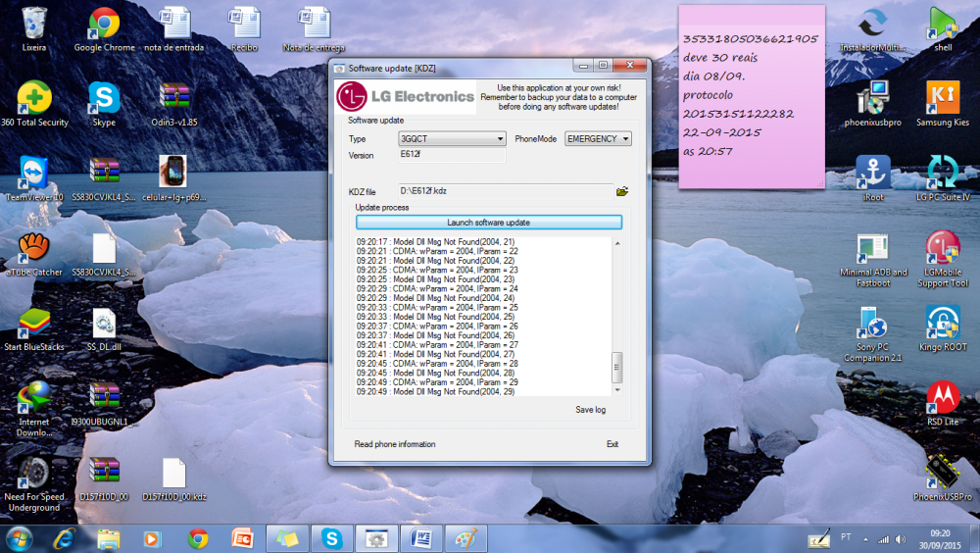Open the shell shortcut icon

coord(943,29)
